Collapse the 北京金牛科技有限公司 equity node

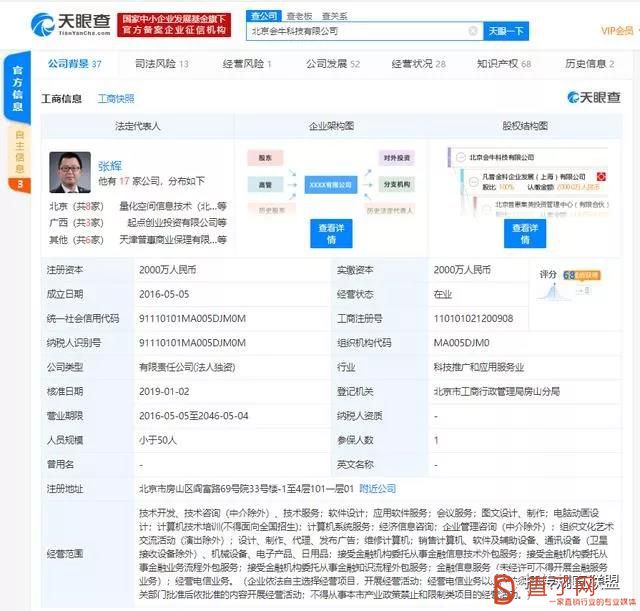point(461,157)
